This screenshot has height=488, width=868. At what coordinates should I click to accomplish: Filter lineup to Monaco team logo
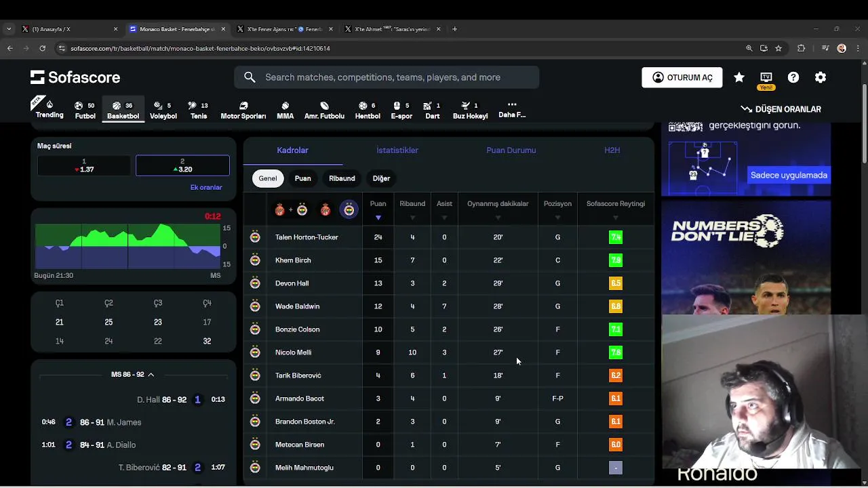[x=325, y=210]
